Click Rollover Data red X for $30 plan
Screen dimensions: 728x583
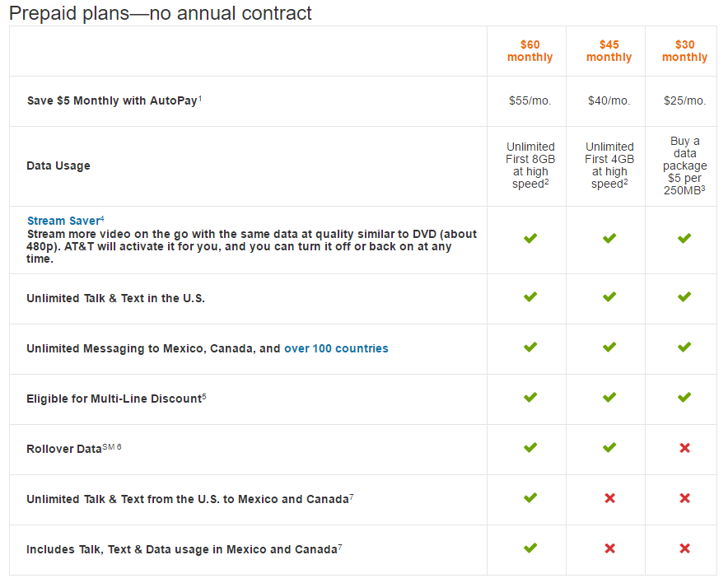(684, 448)
